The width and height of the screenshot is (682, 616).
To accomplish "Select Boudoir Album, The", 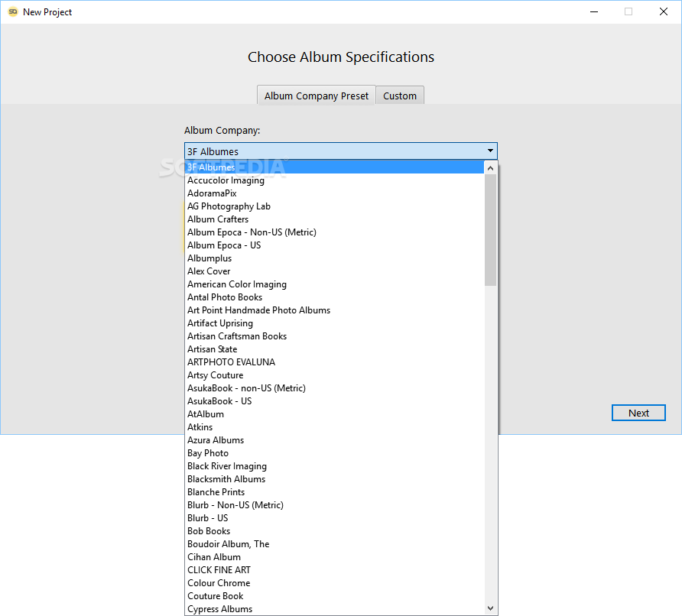I will tap(334, 544).
